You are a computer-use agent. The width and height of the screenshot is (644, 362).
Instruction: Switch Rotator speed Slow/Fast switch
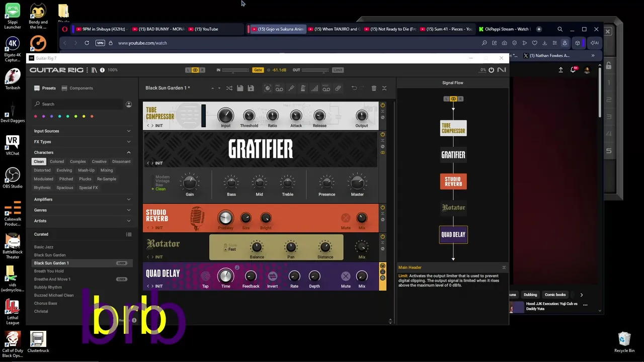pos(226,247)
